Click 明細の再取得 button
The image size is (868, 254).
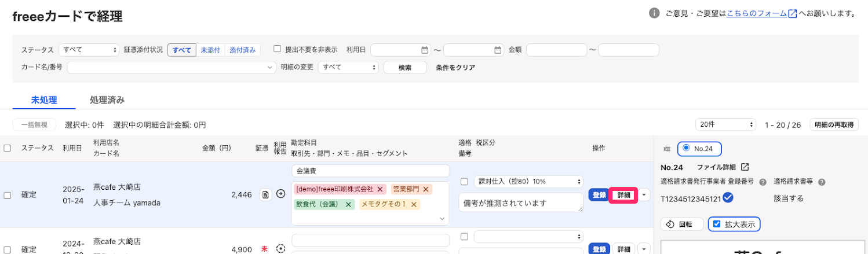[834, 125]
